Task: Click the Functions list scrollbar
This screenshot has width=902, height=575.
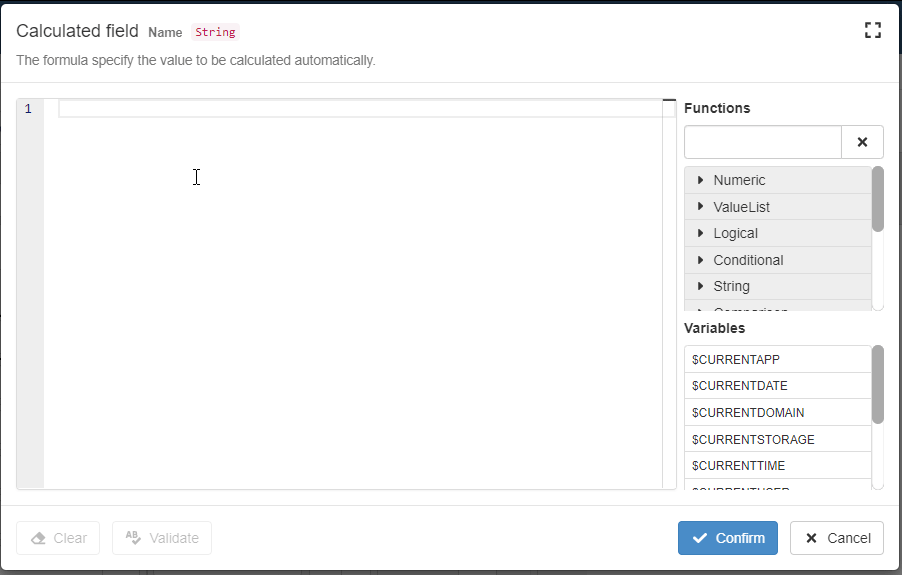Action: [878, 199]
